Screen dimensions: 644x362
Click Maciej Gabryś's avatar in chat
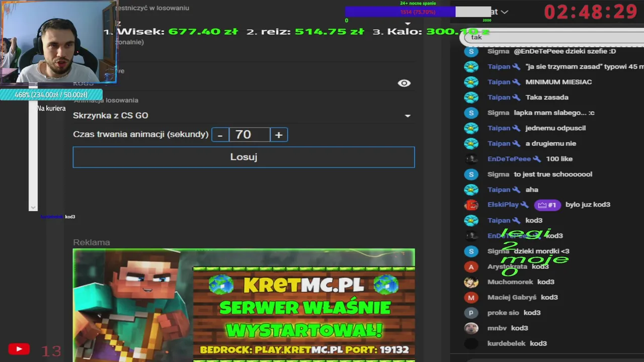471,298
